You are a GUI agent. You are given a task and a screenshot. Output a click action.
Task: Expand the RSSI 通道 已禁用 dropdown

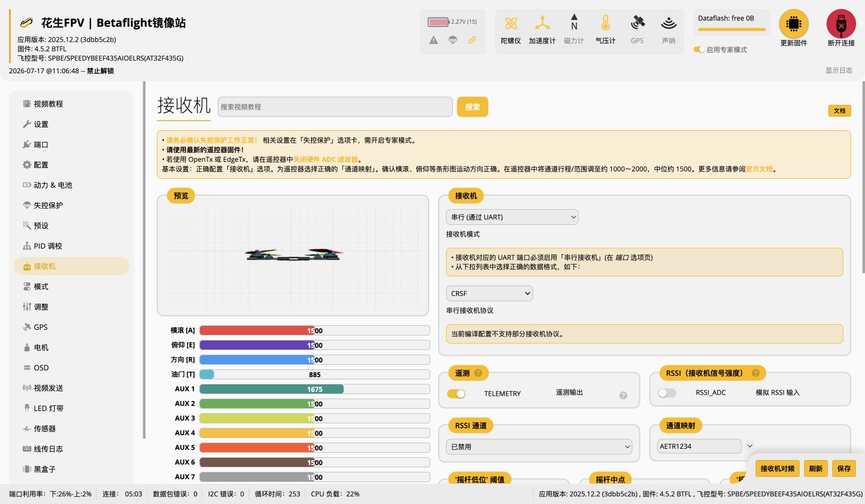pyautogui.click(x=539, y=446)
